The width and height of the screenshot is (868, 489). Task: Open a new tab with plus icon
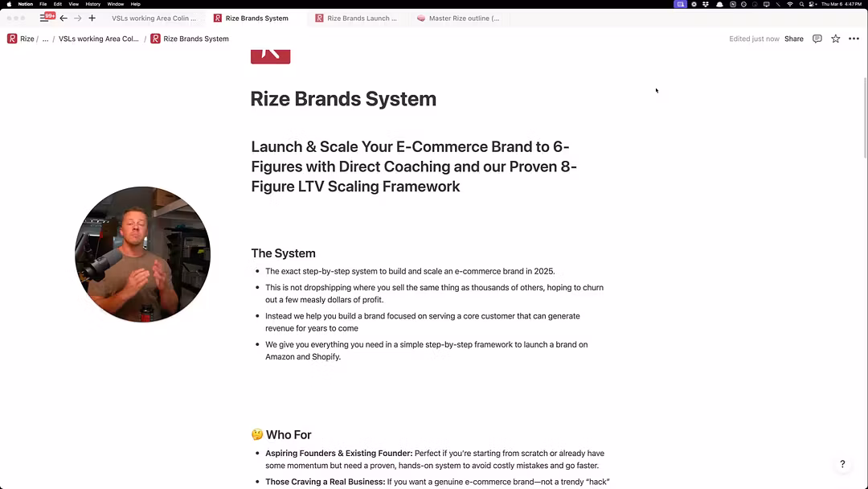coord(92,18)
